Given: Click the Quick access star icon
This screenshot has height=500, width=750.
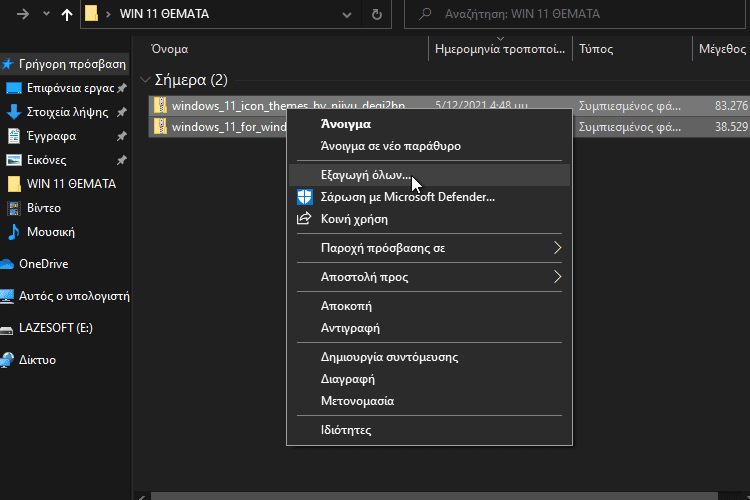Looking at the screenshot, I should (7, 64).
